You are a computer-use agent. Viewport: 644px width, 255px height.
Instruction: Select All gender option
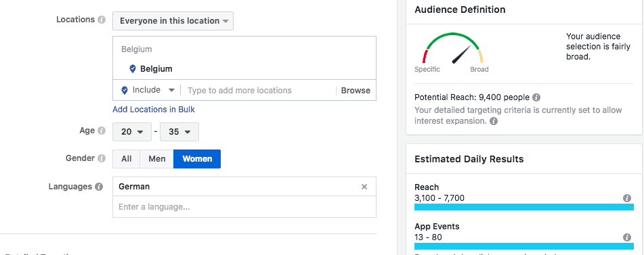tap(127, 159)
